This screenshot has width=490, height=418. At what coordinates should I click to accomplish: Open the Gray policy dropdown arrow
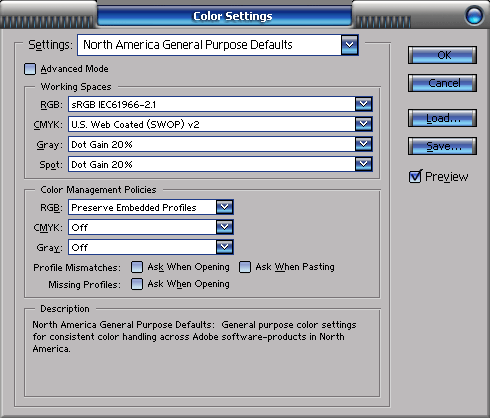(225, 247)
